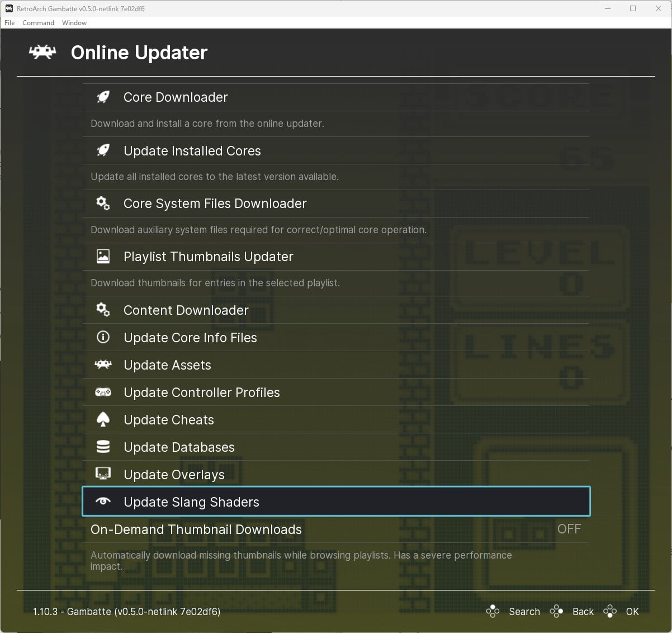
Task: Click the gears icon beside Core System Files Downloader
Action: pyautogui.click(x=103, y=204)
